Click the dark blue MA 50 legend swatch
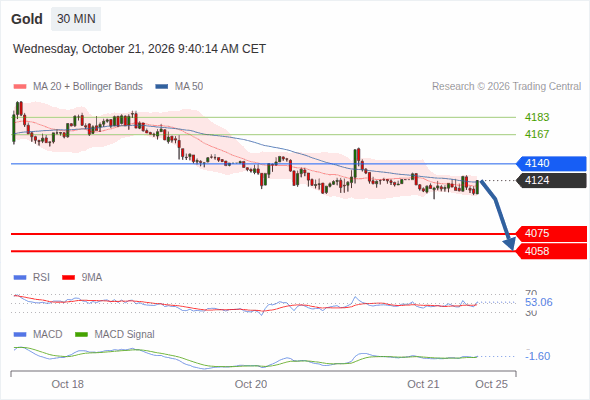The height and width of the screenshot is (400, 590). pyautogui.click(x=162, y=87)
